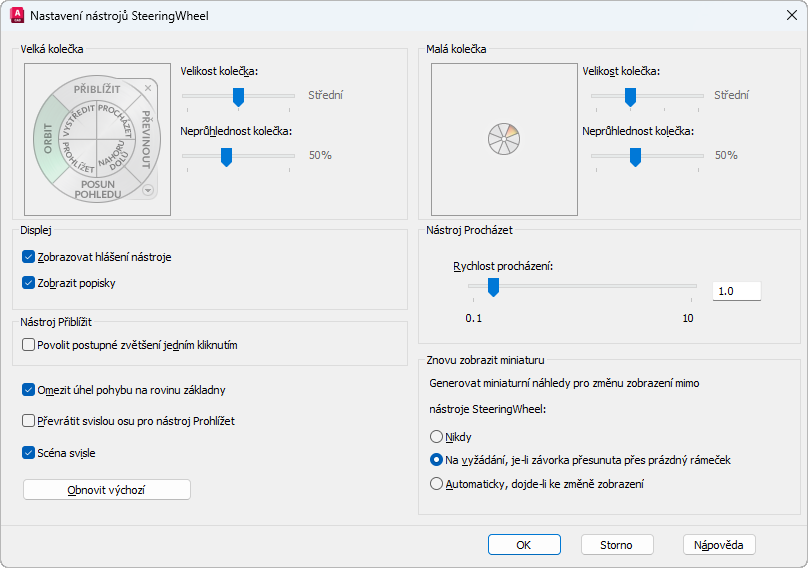
Task: Close the SteeringWheel settings dialog
Action: (x=792, y=15)
